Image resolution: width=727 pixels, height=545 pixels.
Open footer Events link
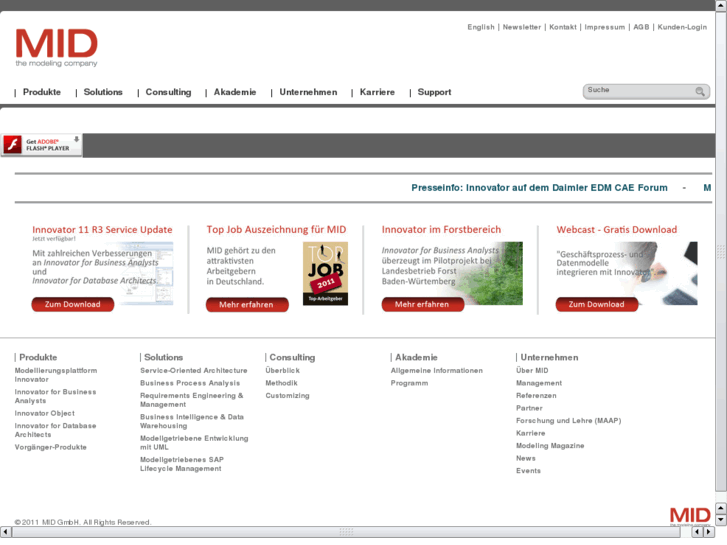(x=528, y=471)
